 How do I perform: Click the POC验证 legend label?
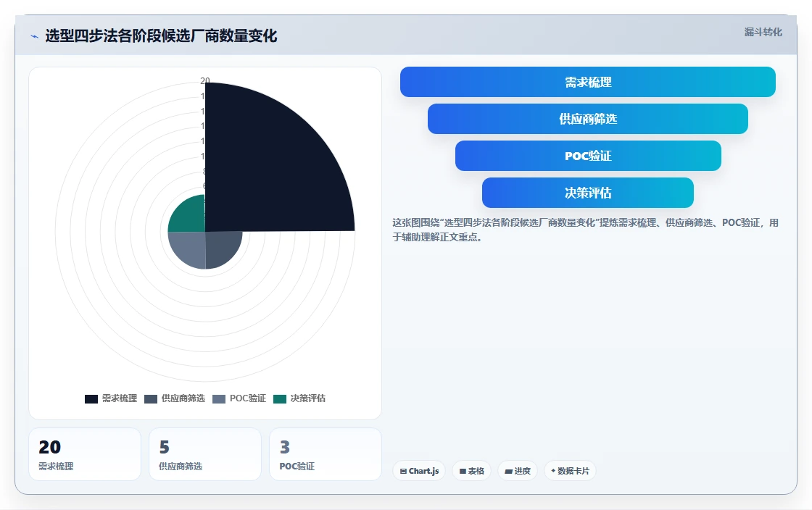248,398
